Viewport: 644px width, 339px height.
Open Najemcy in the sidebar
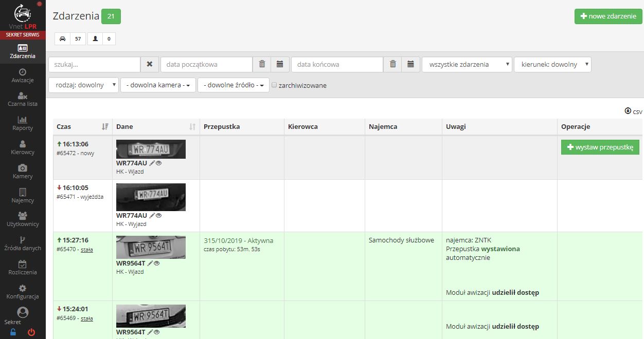tap(23, 196)
